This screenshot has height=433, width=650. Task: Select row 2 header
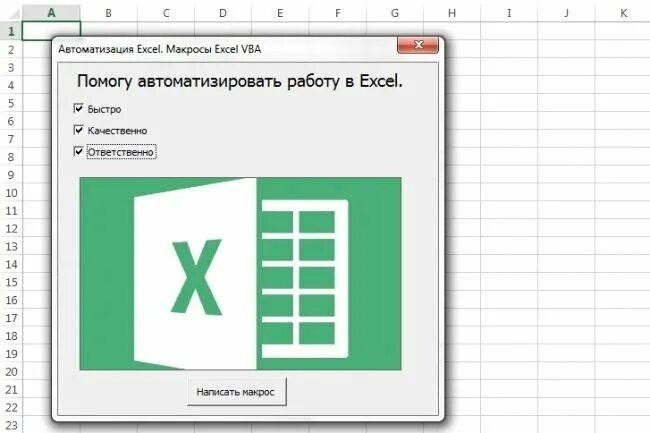[11, 49]
